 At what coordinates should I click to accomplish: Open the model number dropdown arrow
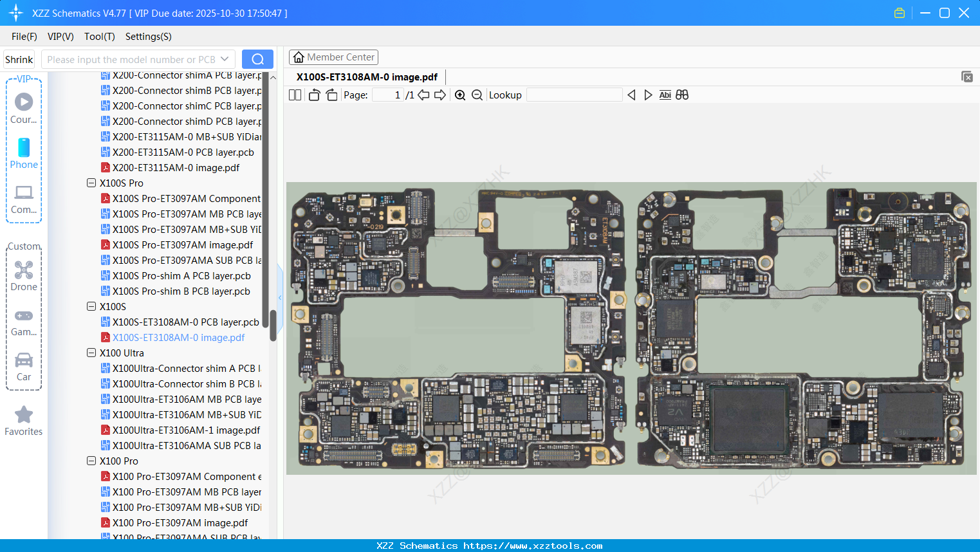pyautogui.click(x=225, y=59)
